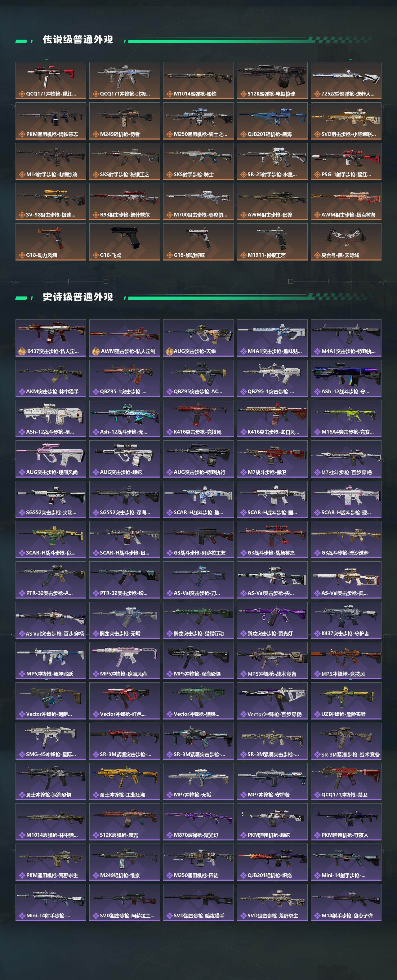This screenshot has width=397, height=980.
Task: Select the M7战斗步枪-百步穿杨 skin
Action: click(346, 459)
